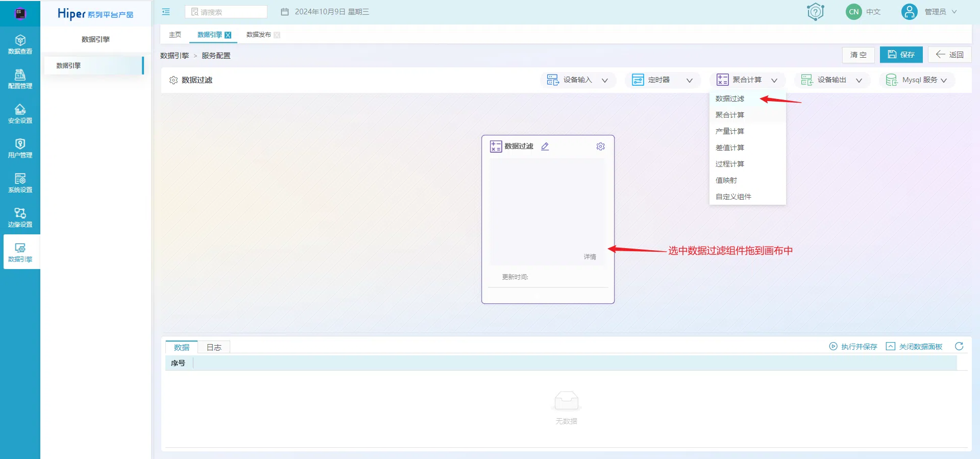Open the 系统设置 sidebar icon
This screenshot has height=459, width=980.
pos(20,183)
